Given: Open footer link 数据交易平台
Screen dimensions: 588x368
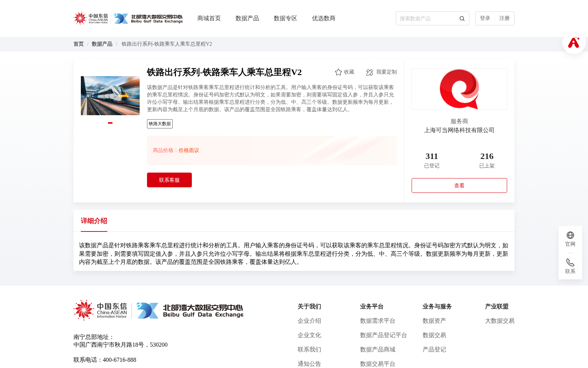Looking at the screenshot, I should (378, 364).
